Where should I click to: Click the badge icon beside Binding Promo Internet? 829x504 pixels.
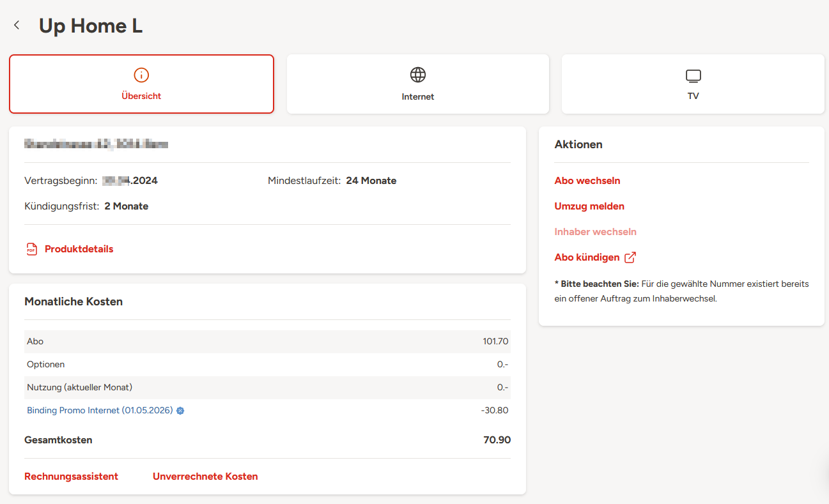[x=180, y=411]
